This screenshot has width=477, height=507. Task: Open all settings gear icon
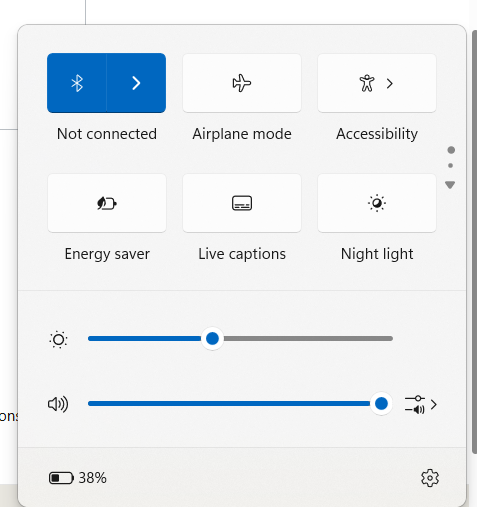click(430, 478)
